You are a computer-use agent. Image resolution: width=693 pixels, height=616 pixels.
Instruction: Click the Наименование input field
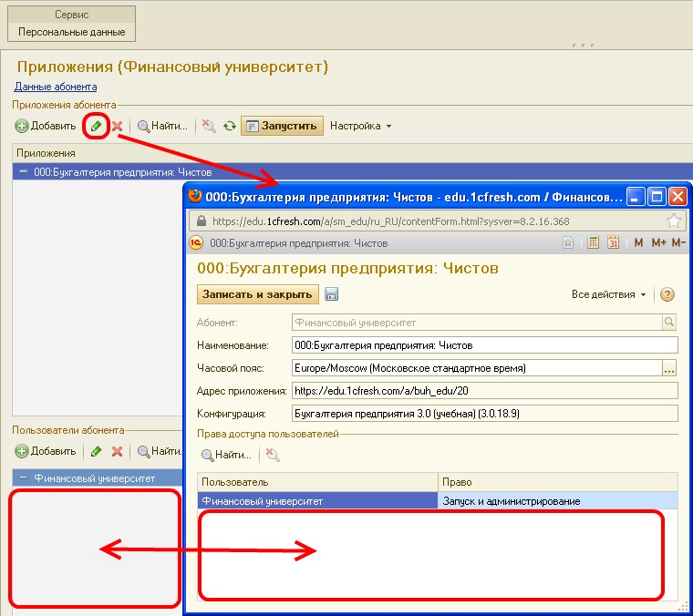pos(484,345)
